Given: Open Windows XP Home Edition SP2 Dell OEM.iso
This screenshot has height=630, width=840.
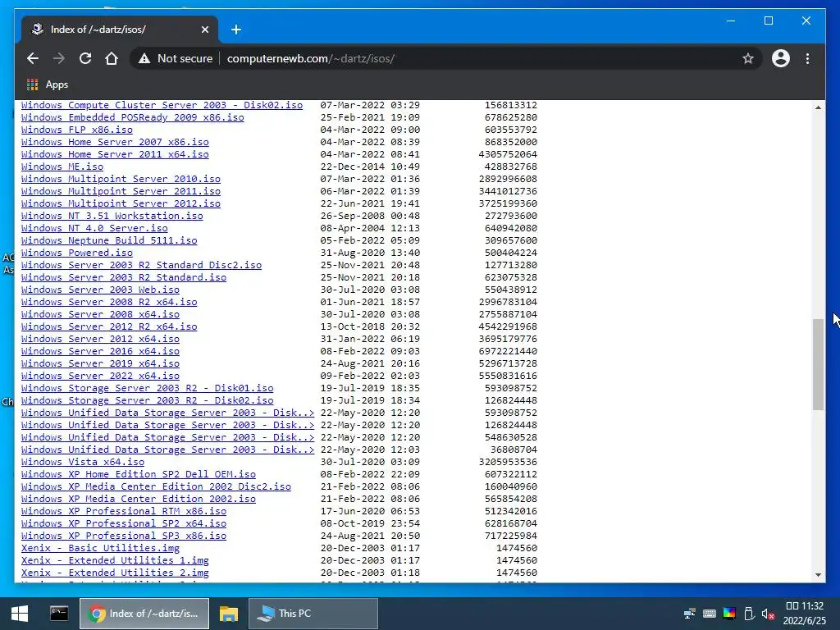Looking at the screenshot, I should [138, 474].
